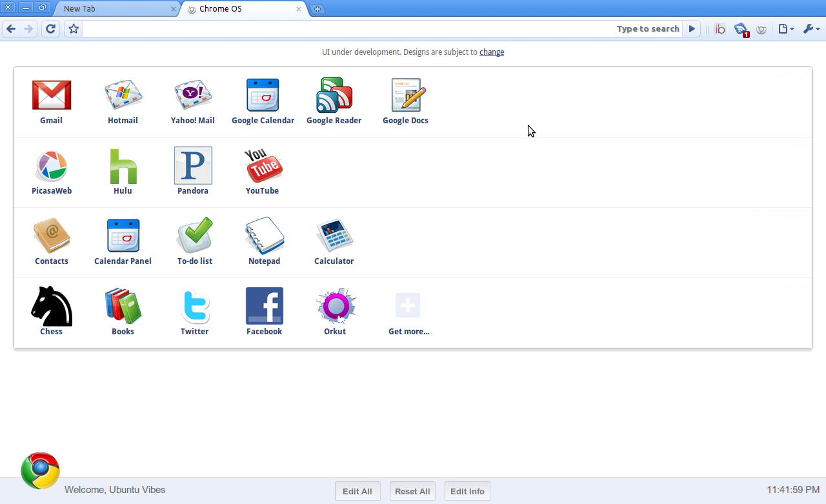Open the Notepad app icon
The image size is (826, 504).
[x=265, y=236]
